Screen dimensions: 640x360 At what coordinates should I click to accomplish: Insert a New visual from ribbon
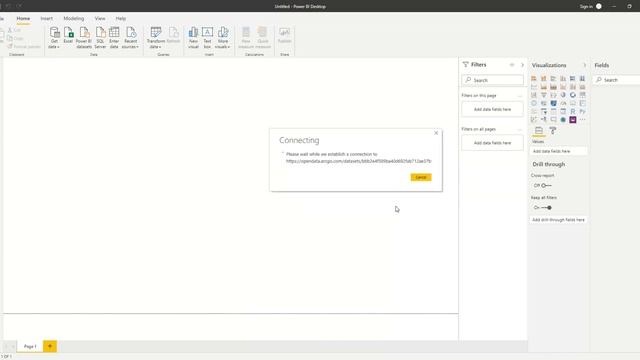(x=193, y=38)
